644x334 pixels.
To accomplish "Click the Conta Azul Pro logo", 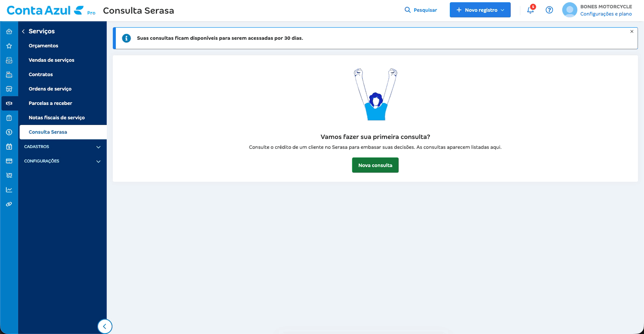I will point(51,11).
